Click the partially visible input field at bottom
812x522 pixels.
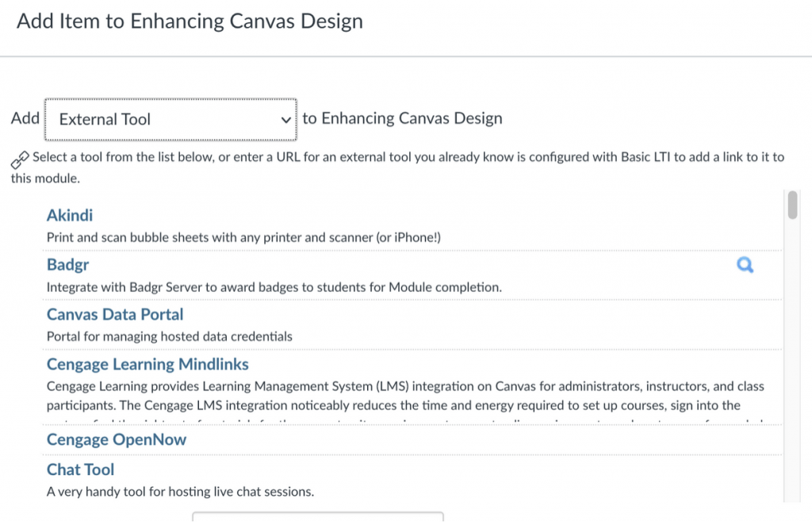(x=317, y=516)
